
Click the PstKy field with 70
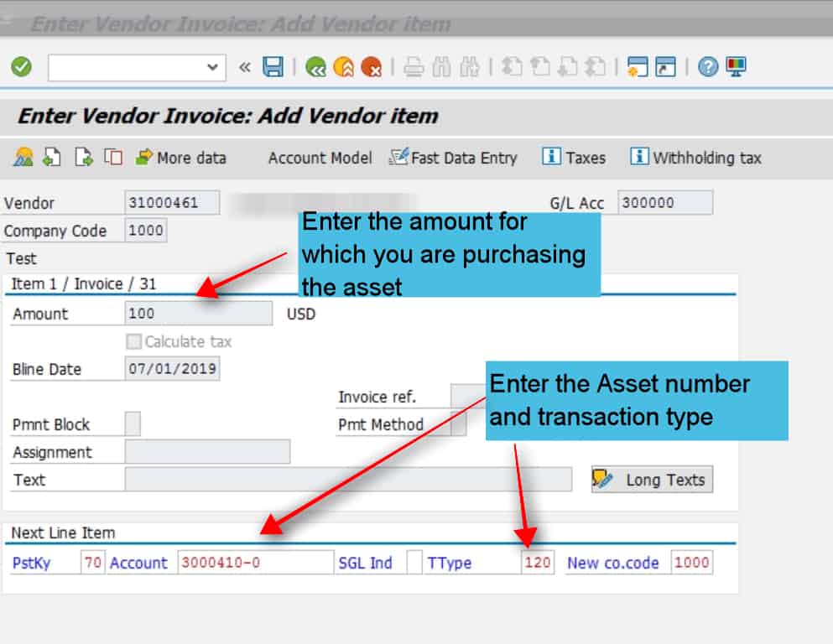tap(92, 562)
